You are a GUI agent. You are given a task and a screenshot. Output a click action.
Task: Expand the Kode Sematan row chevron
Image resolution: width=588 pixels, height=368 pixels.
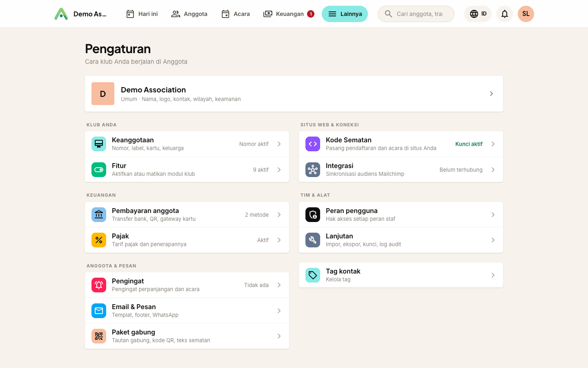tap(493, 144)
